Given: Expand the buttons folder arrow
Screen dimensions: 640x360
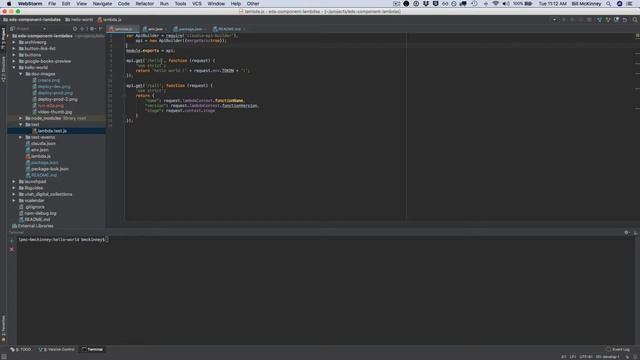Looking at the screenshot, I should (x=14, y=55).
